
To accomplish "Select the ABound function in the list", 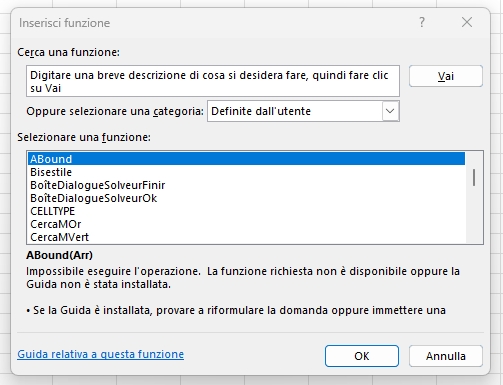I will tap(246, 159).
